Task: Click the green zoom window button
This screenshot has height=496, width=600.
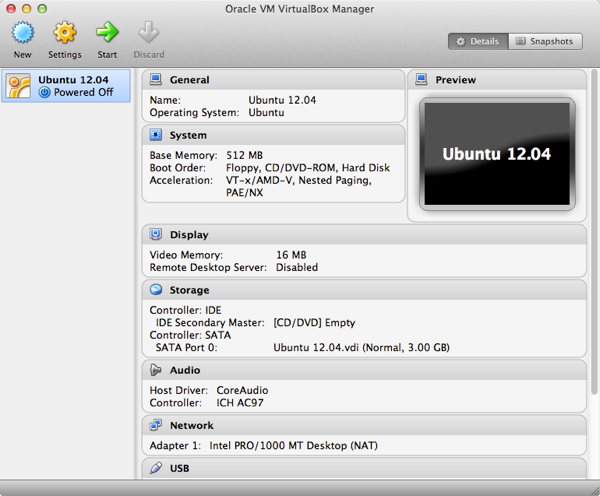Action: (x=43, y=8)
